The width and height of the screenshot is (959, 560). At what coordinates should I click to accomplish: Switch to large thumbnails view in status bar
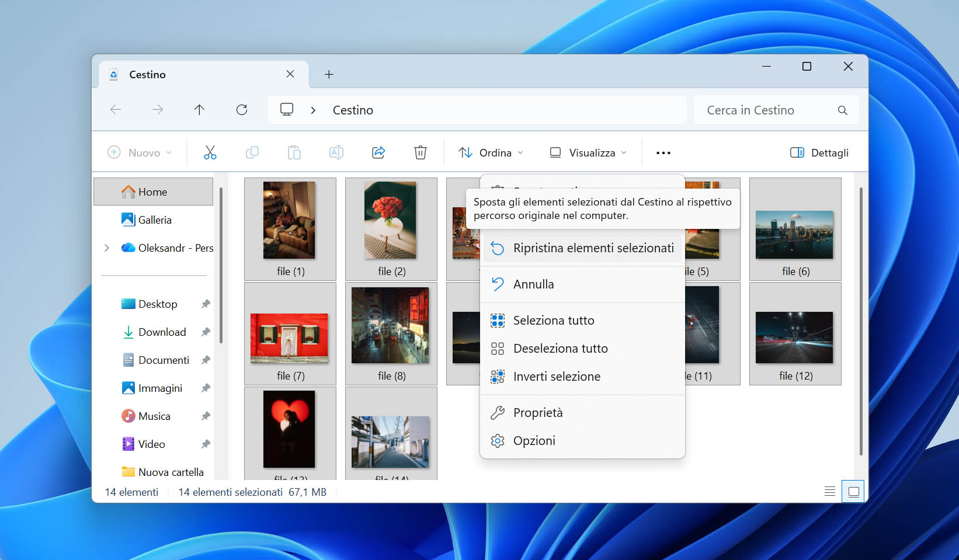(x=853, y=491)
